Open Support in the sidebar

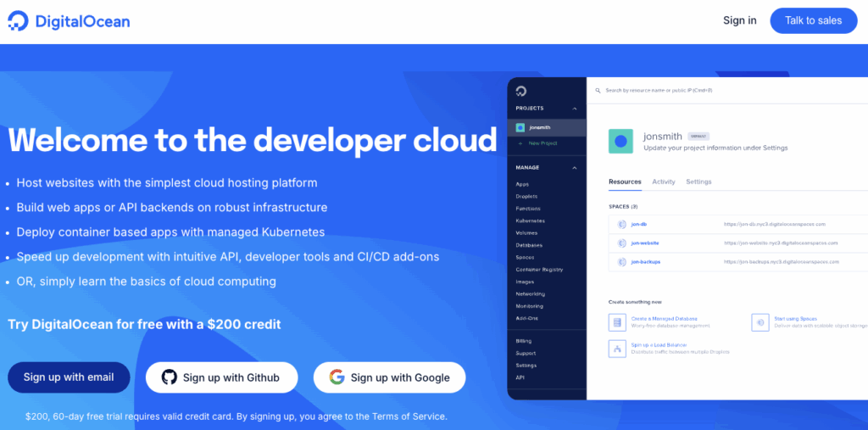pyautogui.click(x=526, y=353)
